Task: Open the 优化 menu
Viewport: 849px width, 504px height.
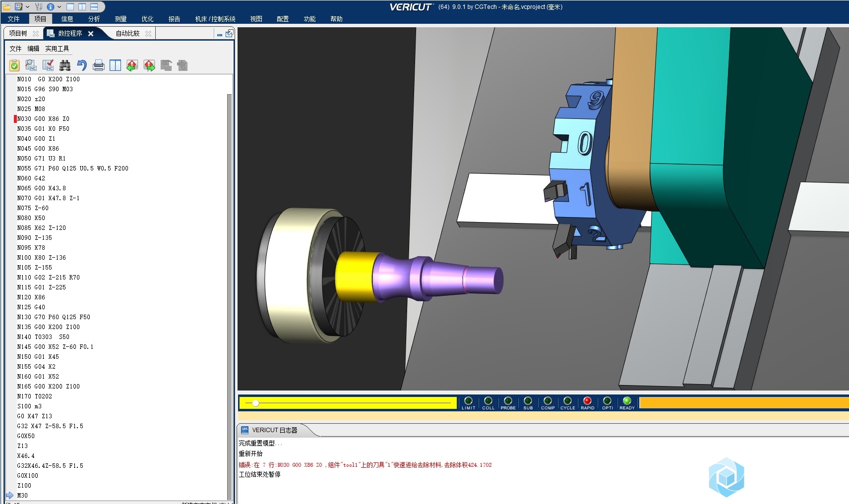Action: (x=147, y=19)
